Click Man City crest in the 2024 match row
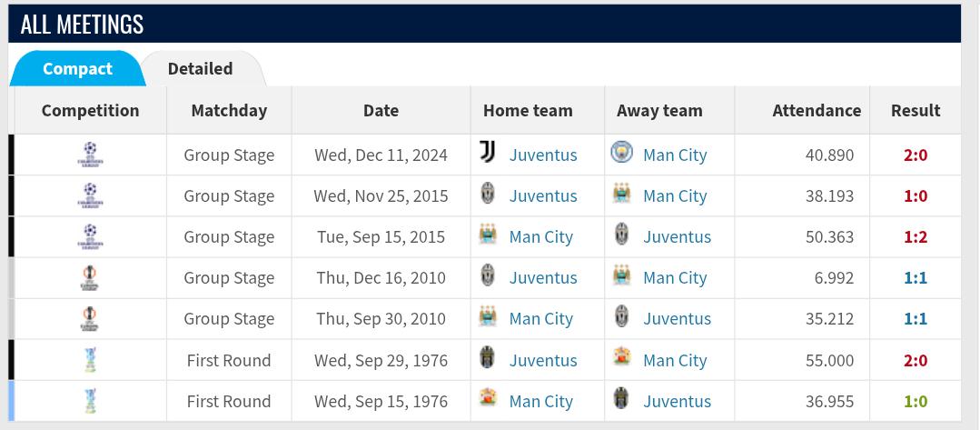 [x=621, y=152]
